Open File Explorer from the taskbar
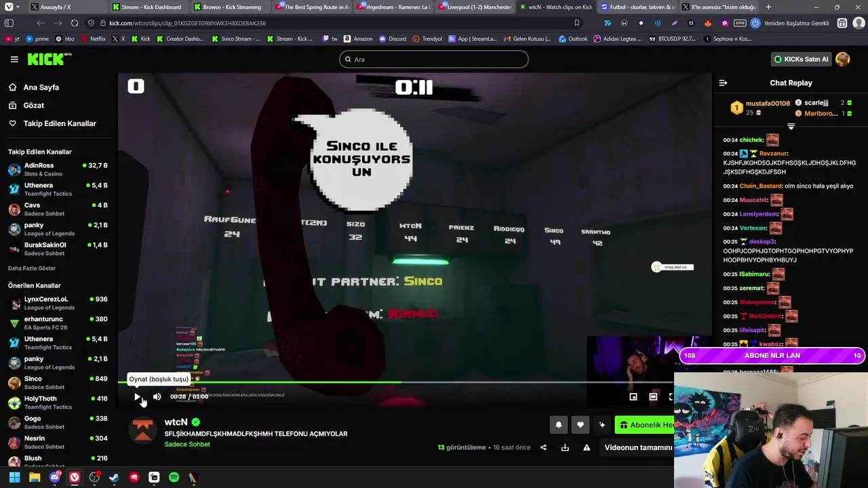Image resolution: width=868 pixels, height=488 pixels. 35,477
